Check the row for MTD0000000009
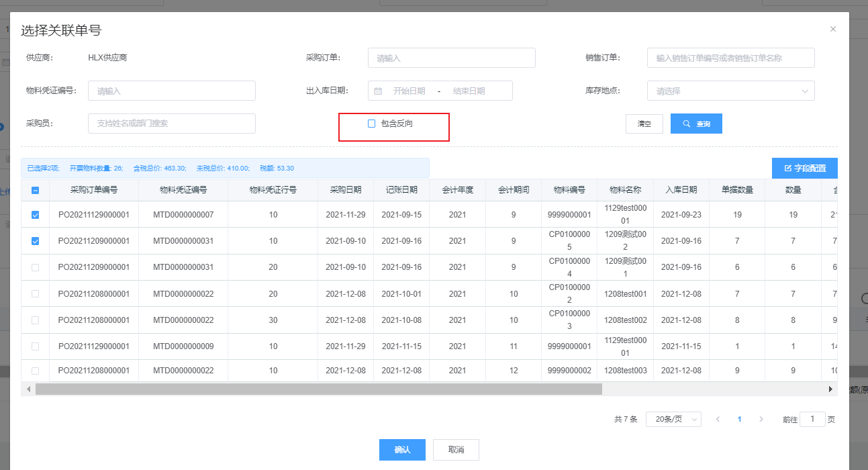Image resolution: width=868 pixels, height=470 pixels. click(36, 346)
